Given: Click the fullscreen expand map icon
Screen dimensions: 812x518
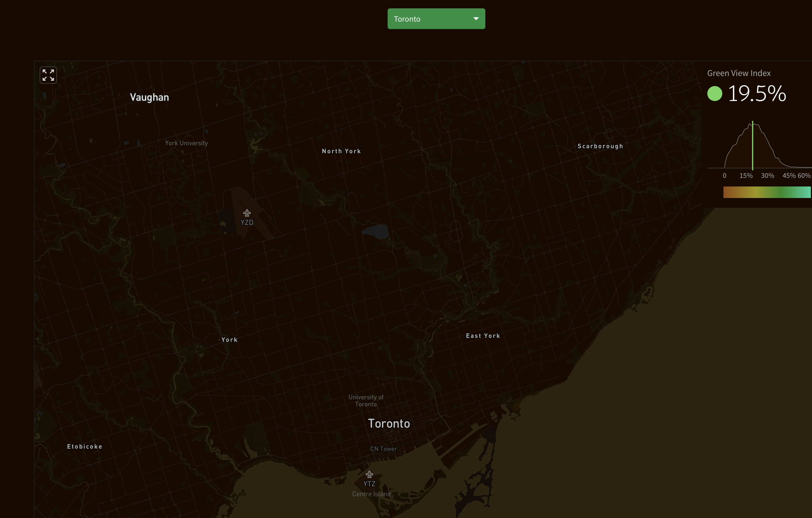Looking at the screenshot, I should [x=48, y=75].
